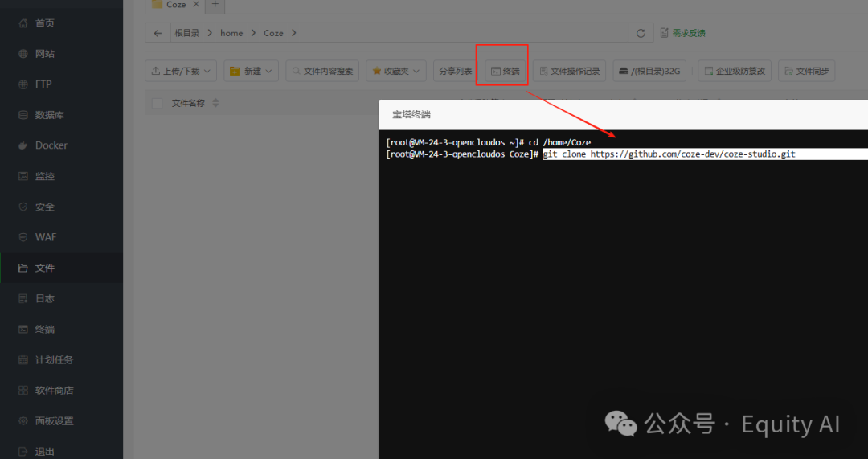Click the 面板设置 gear icon

click(23, 420)
